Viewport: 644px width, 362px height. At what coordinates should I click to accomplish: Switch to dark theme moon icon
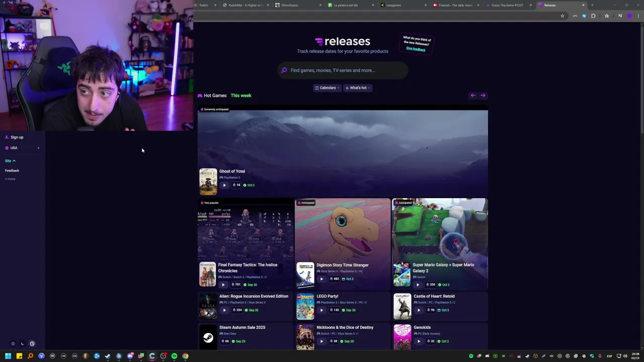pos(22,344)
